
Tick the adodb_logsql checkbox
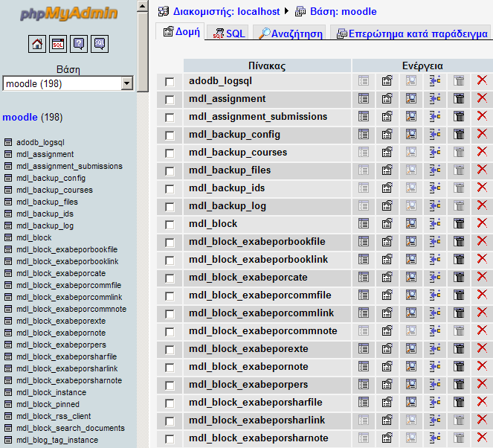(170, 82)
